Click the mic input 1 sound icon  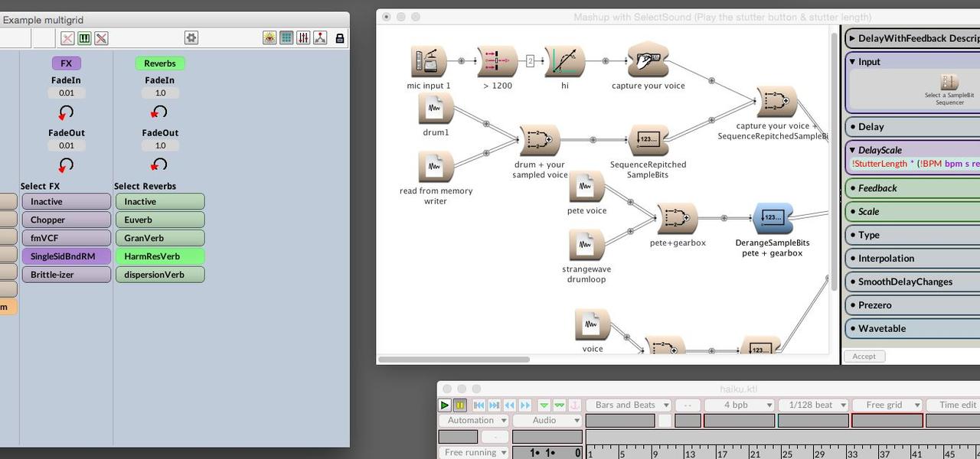click(x=429, y=61)
